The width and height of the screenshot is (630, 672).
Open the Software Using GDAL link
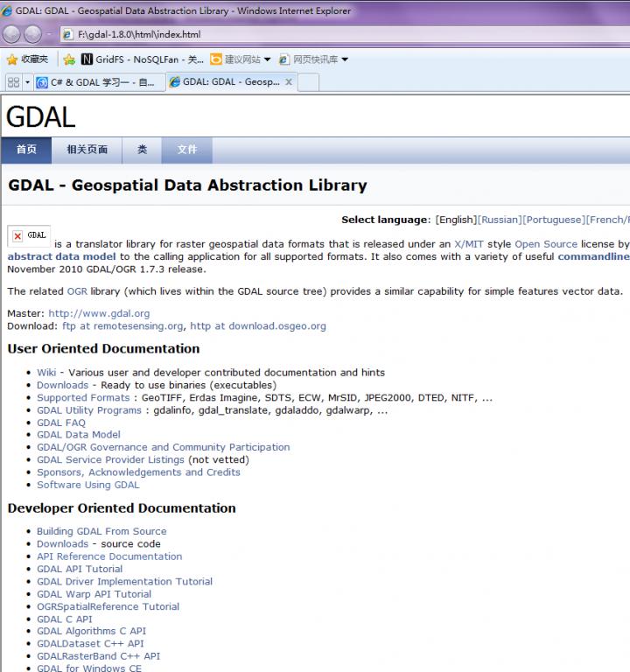click(x=87, y=485)
